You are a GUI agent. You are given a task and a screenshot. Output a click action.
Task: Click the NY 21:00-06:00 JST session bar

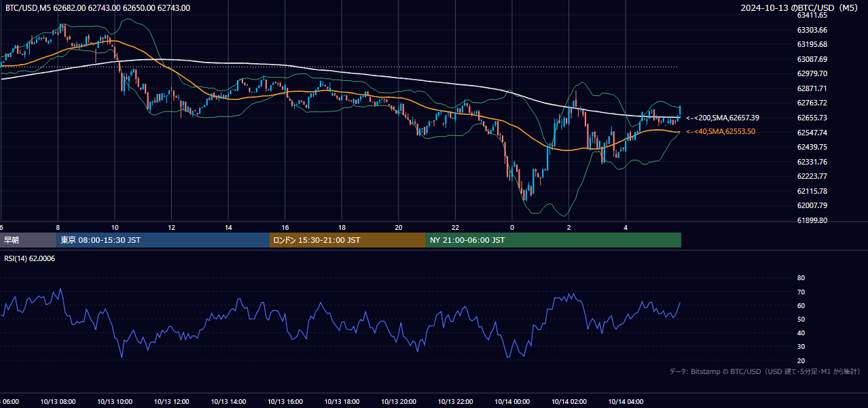pyautogui.click(x=554, y=240)
